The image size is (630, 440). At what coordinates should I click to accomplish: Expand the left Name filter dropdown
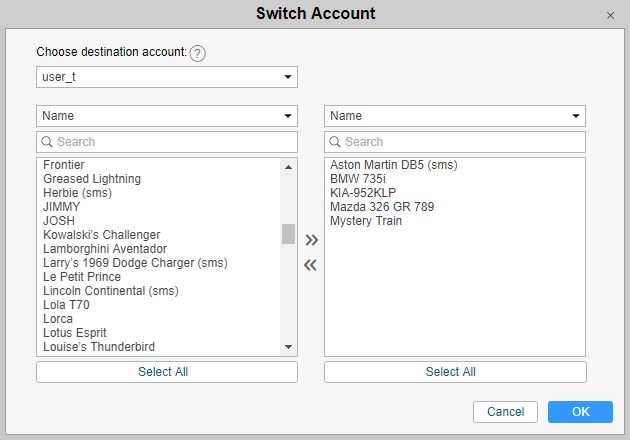[167, 116]
